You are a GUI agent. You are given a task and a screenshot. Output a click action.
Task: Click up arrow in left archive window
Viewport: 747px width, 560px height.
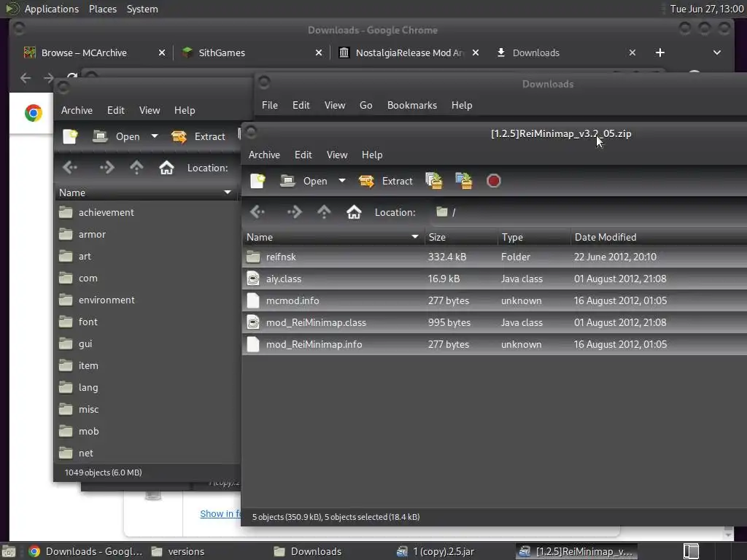(x=136, y=168)
